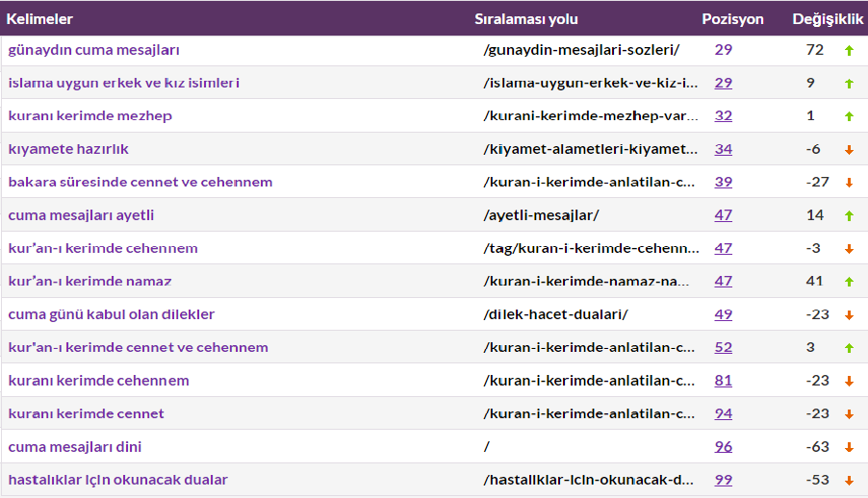Image resolution: width=868 pixels, height=498 pixels.
Task: Click position link 81 for kuranı kerimde cehennem
Action: pyautogui.click(x=723, y=380)
